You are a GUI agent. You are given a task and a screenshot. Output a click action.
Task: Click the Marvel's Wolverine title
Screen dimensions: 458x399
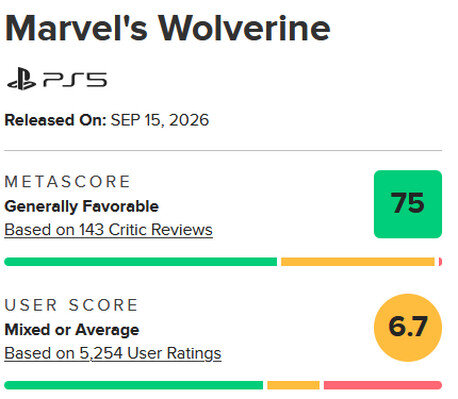pyautogui.click(x=168, y=29)
